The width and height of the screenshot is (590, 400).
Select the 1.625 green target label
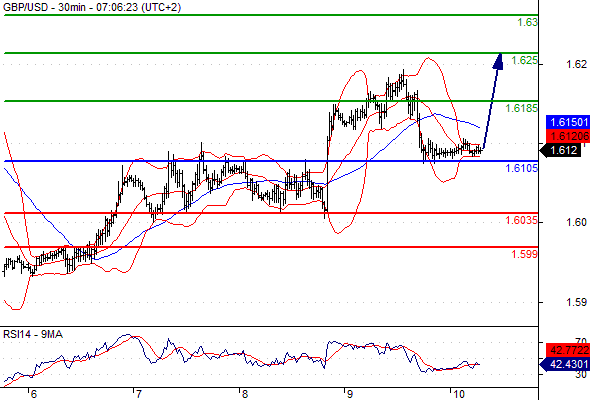tap(525, 60)
